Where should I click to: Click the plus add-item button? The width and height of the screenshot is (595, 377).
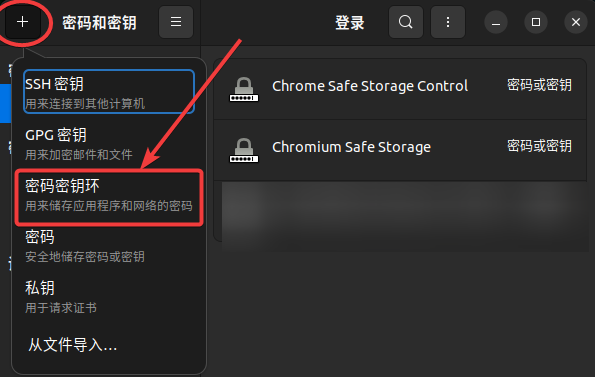(x=23, y=22)
